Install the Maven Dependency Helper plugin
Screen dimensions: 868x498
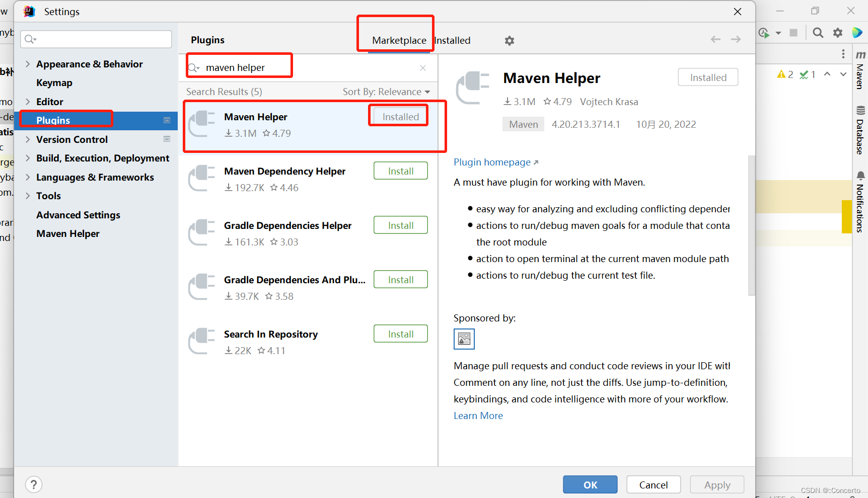tap(401, 171)
